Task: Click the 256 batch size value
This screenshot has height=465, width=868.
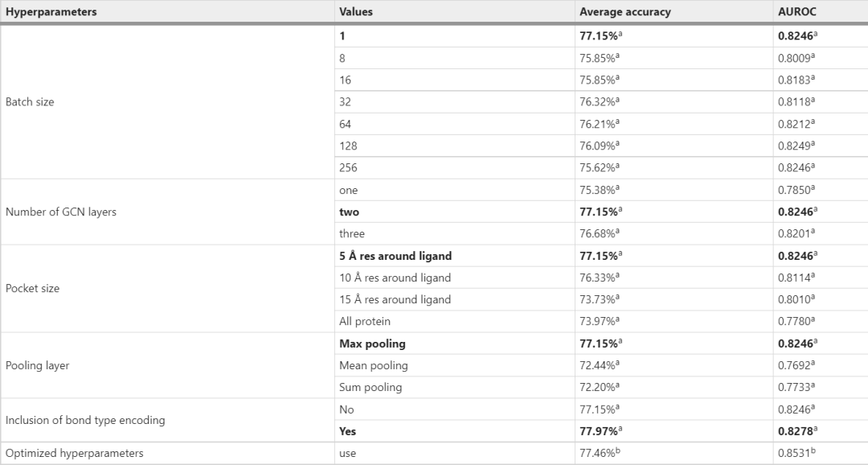Action: click(348, 167)
